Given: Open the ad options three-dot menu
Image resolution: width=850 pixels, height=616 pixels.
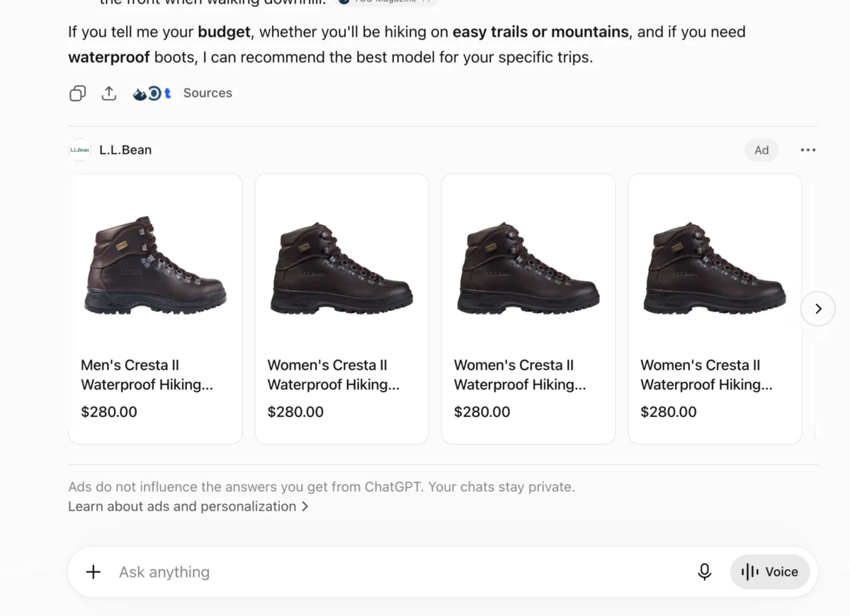Looking at the screenshot, I should click(x=808, y=150).
